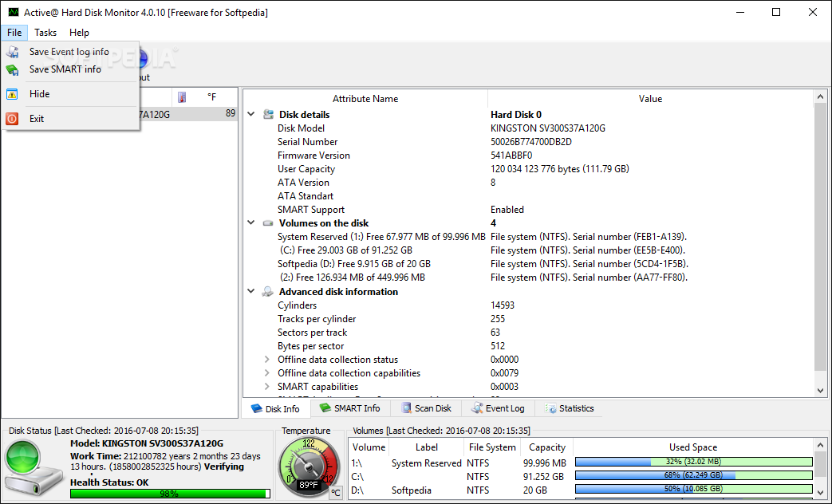The image size is (832, 504).
Task: Click the Volume column header
Action: tap(369, 447)
